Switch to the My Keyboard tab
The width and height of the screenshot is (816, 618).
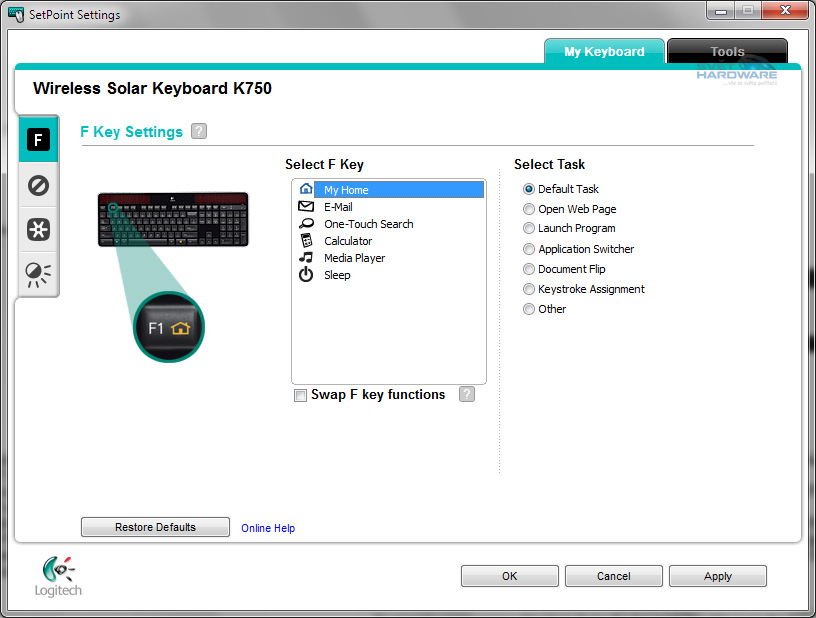coord(604,52)
